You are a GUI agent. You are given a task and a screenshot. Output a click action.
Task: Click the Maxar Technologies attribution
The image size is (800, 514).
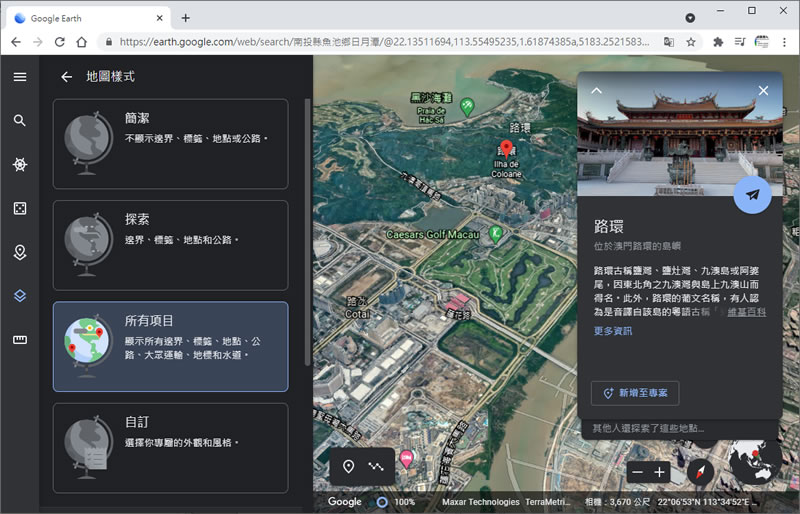481,502
